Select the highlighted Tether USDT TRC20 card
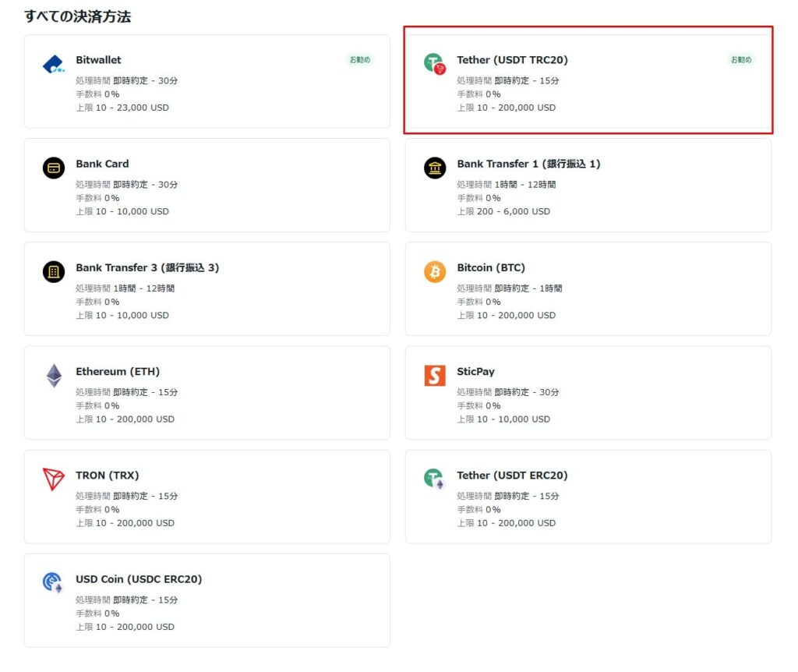The width and height of the screenshot is (798, 672). (588, 81)
